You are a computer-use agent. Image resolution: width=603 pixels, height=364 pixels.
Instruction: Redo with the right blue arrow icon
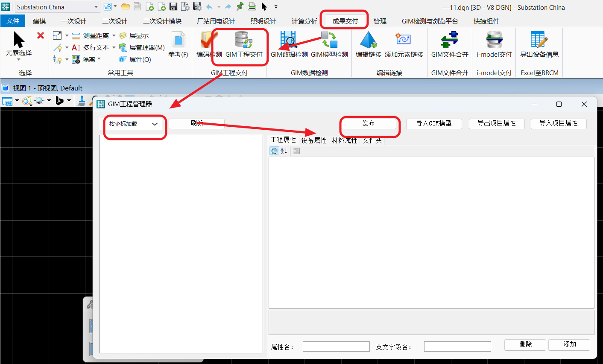[x=228, y=7]
